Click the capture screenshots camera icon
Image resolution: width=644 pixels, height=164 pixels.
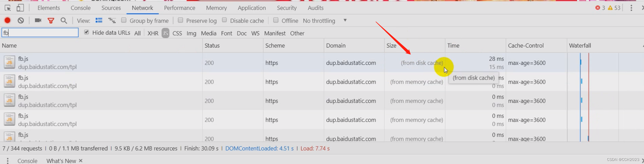click(38, 20)
